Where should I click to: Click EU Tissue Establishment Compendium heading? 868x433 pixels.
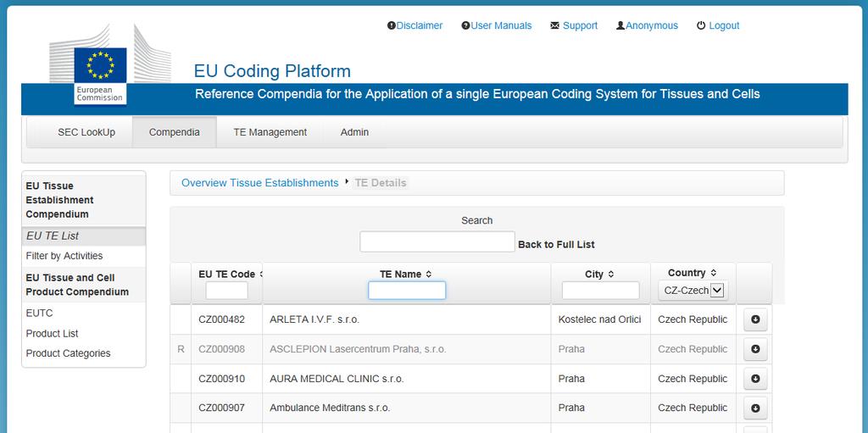pos(60,200)
